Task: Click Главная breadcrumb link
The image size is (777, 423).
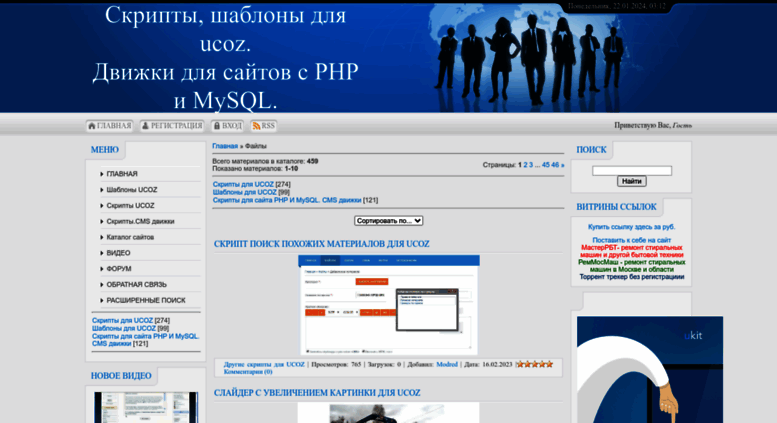Action: pyautogui.click(x=225, y=146)
